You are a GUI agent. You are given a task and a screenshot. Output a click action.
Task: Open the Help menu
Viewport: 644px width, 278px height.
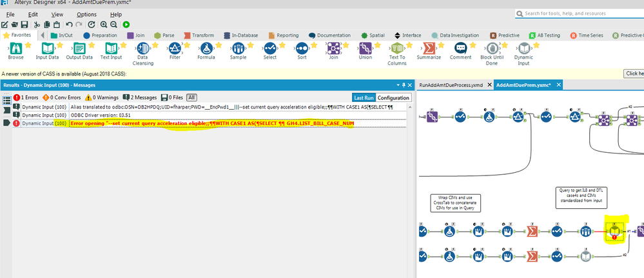coord(116,14)
